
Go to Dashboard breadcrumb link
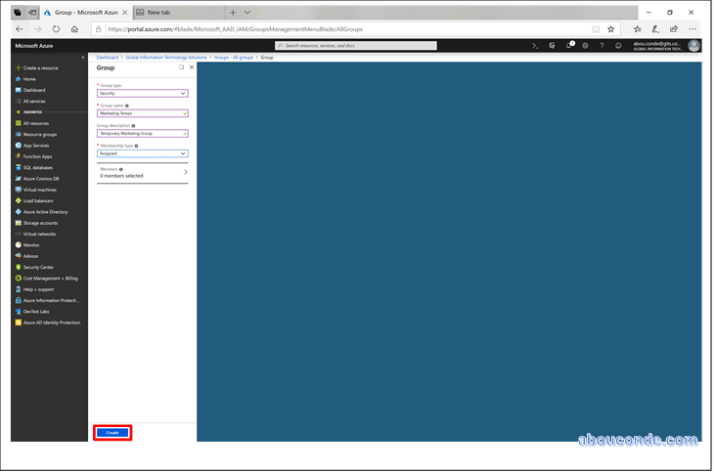pos(107,58)
